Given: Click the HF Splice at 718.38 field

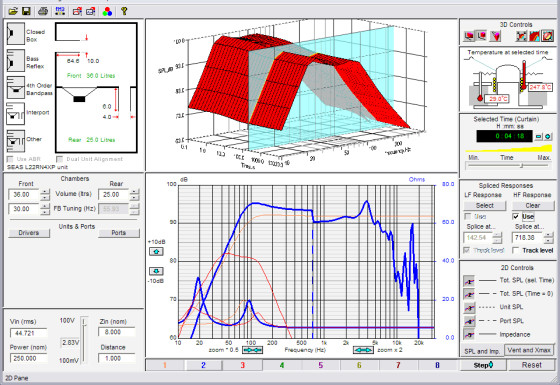Looking at the screenshot, I should click(528, 238).
